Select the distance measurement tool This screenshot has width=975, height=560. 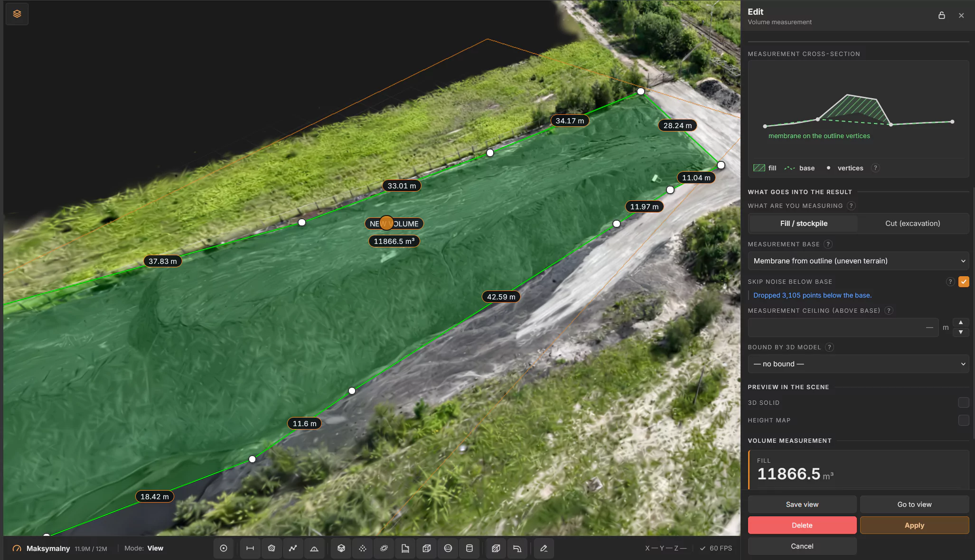[x=250, y=548]
